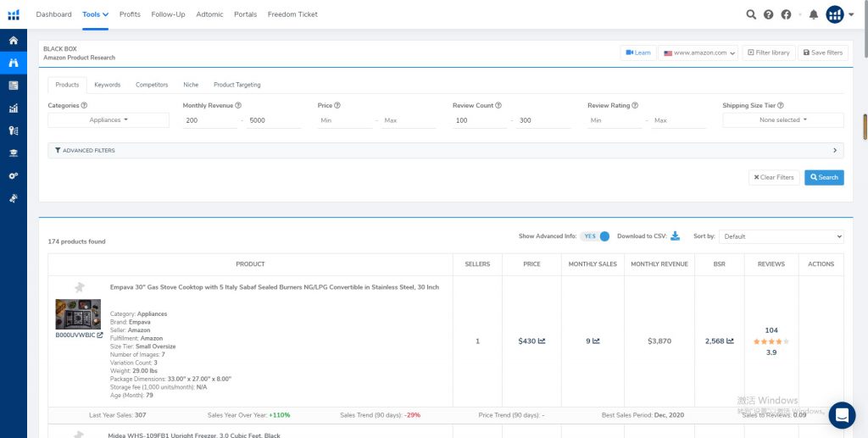The height and width of the screenshot is (438, 868).
Task: Click the Facebook icon in header
Action: (x=787, y=14)
